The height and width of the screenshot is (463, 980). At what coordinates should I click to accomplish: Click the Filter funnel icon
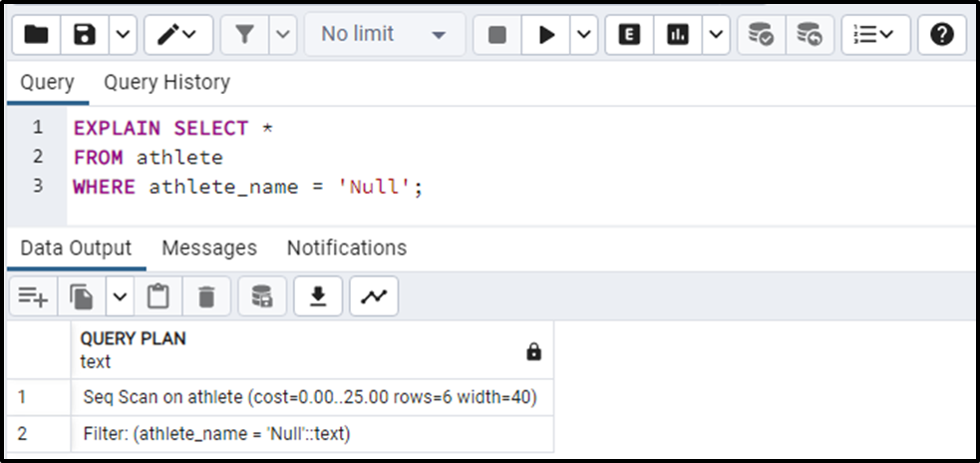(x=244, y=35)
